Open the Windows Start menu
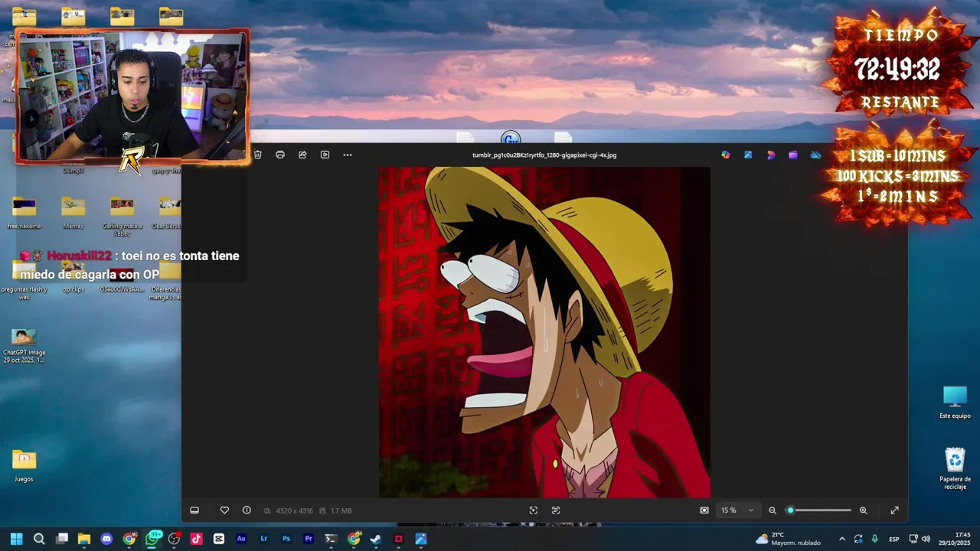The width and height of the screenshot is (980, 551). (x=17, y=539)
